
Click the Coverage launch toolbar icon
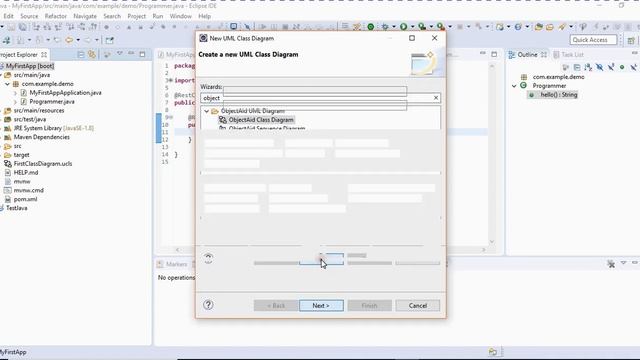pyautogui.click(x=422, y=27)
